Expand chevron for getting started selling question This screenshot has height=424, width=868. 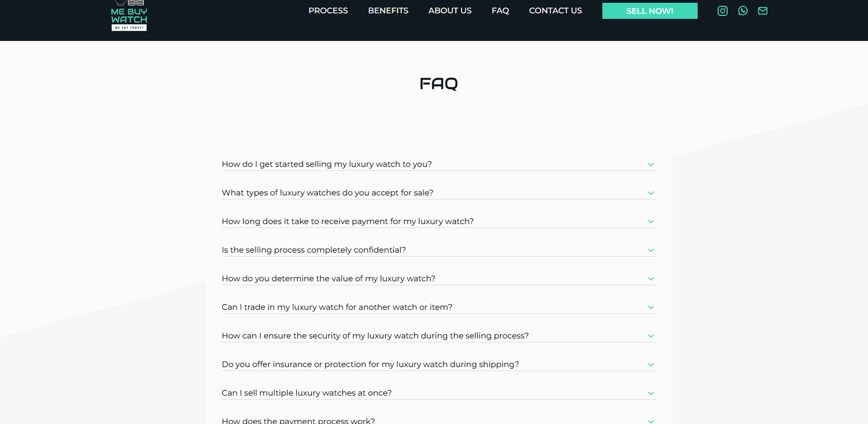point(650,164)
